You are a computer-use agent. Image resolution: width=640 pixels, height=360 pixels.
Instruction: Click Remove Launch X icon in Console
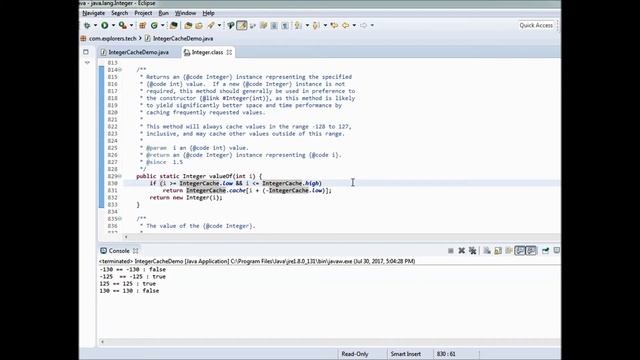[462, 251]
